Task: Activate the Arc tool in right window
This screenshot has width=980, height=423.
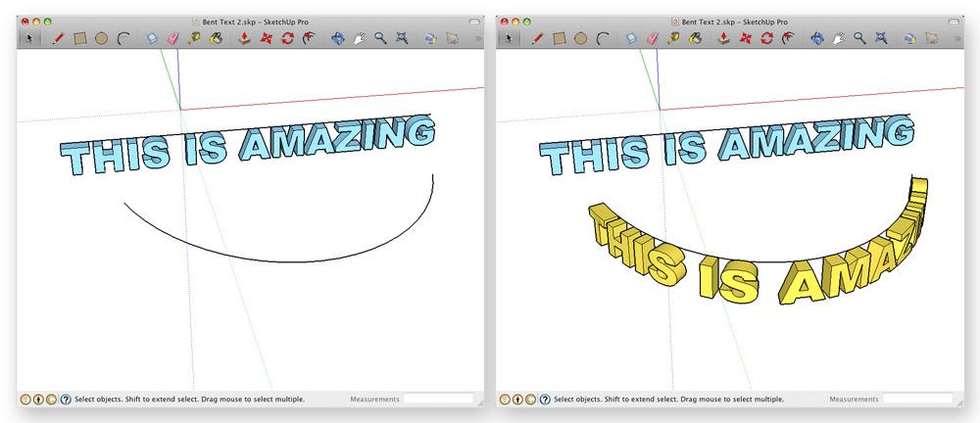Action: point(604,38)
